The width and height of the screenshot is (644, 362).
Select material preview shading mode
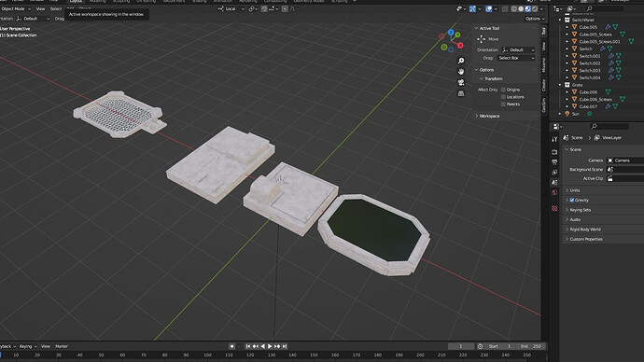[x=527, y=8]
